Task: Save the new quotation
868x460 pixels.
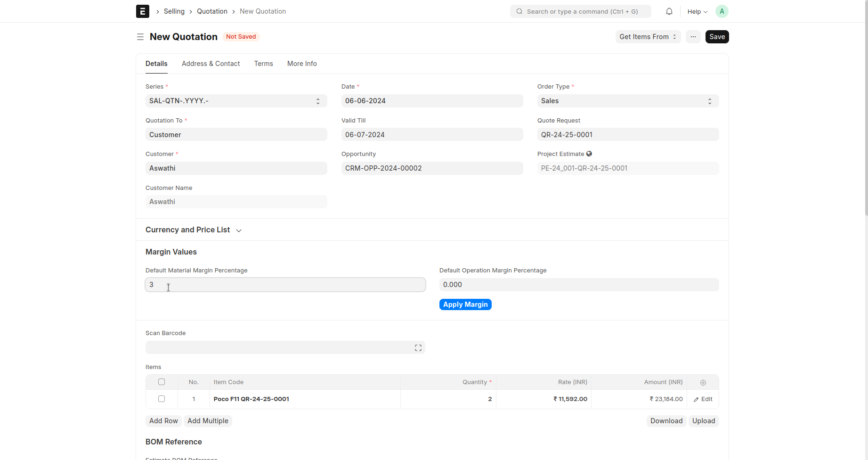Action: pyautogui.click(x=717, y=37)
